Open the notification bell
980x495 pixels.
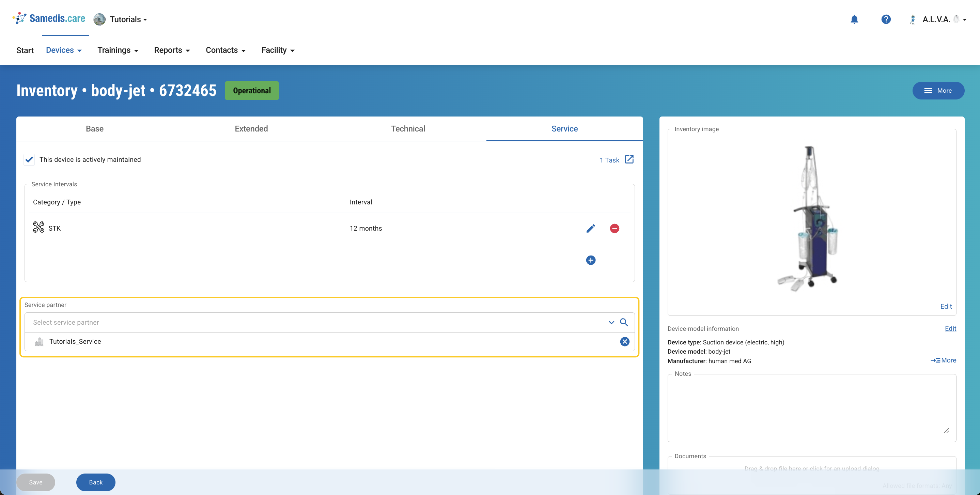click(854, 19)
